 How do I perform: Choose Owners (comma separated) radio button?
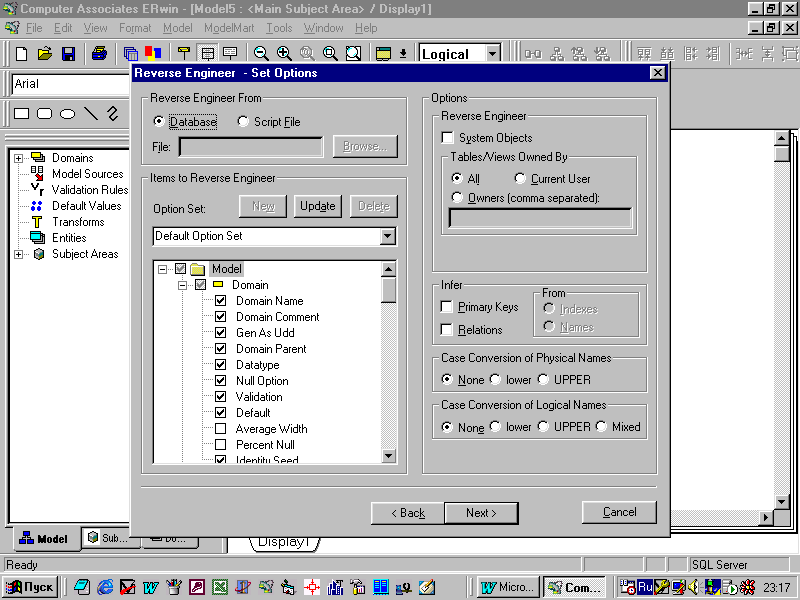point(457,197)
